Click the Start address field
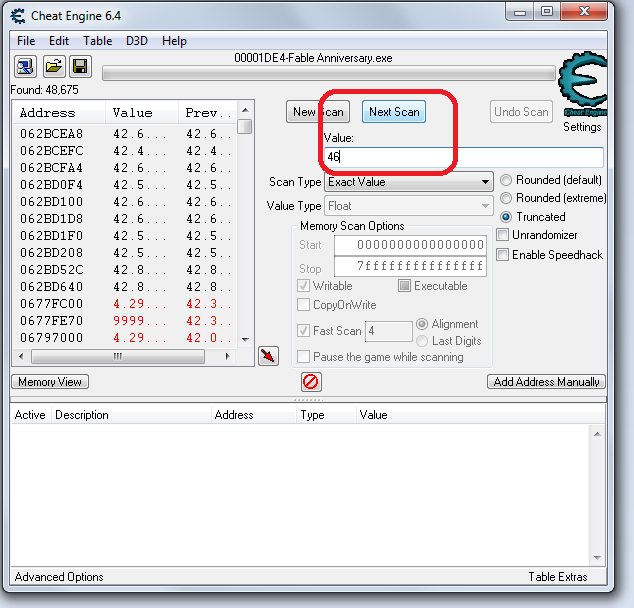This screenshot has width=634, height=608. [x=410, y=245]
